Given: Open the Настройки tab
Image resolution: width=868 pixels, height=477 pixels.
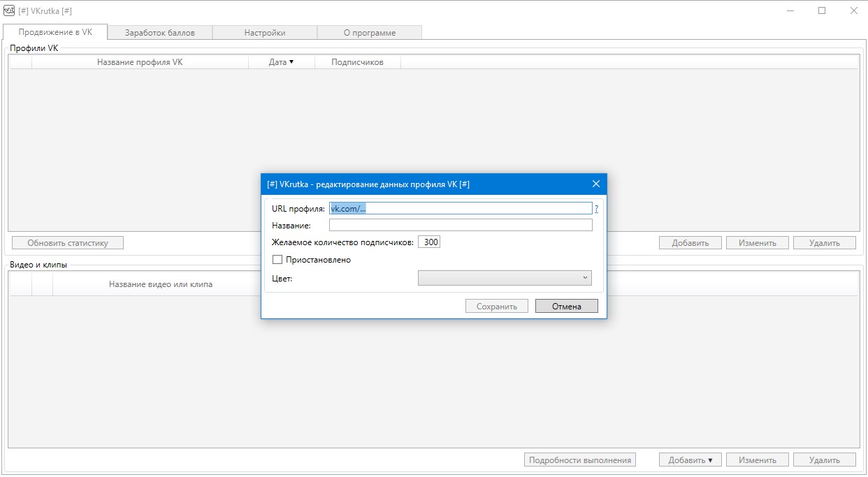Looking at the screenshot, I should pos(264,32).
